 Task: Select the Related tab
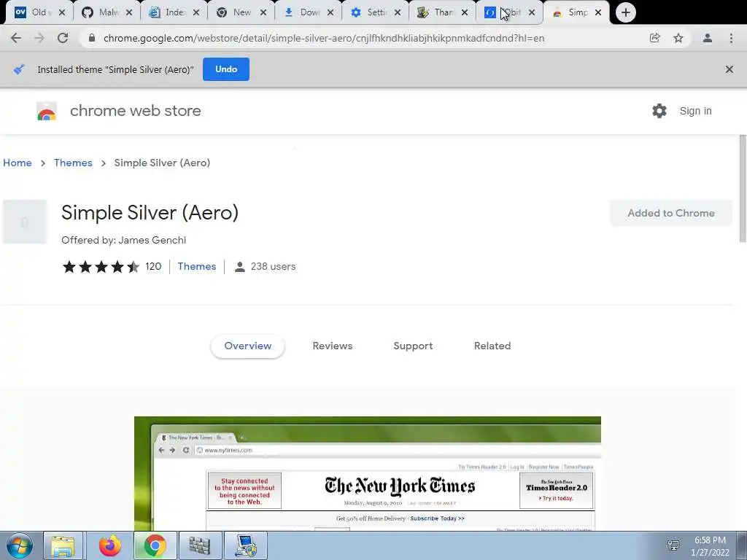pos(492,346)
